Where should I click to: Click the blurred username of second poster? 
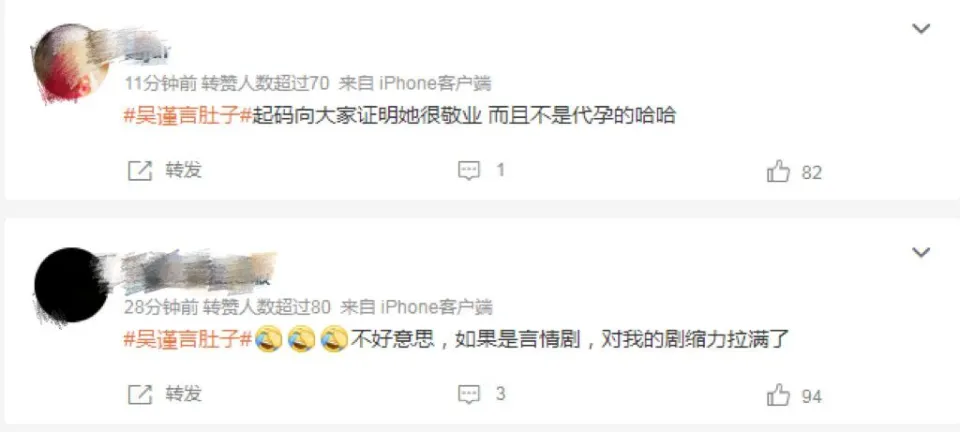point(196,269)
